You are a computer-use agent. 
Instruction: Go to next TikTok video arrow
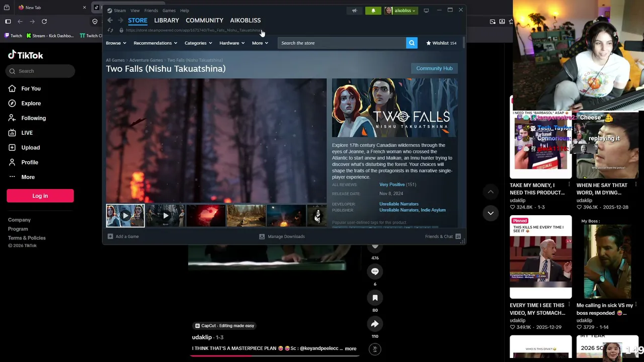point(491,213)
